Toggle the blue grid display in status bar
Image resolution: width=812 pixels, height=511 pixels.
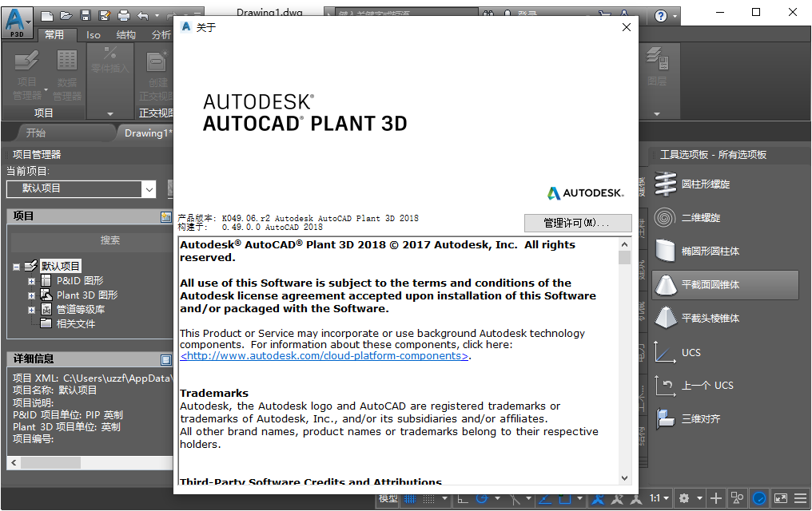410,499
